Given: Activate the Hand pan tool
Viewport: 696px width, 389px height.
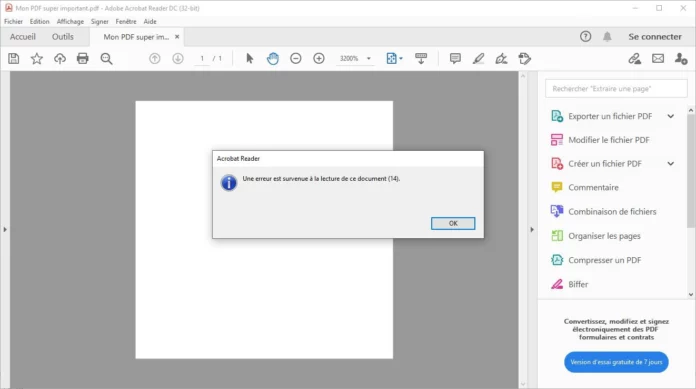Looking at the screenshot, I should (273, 59).
